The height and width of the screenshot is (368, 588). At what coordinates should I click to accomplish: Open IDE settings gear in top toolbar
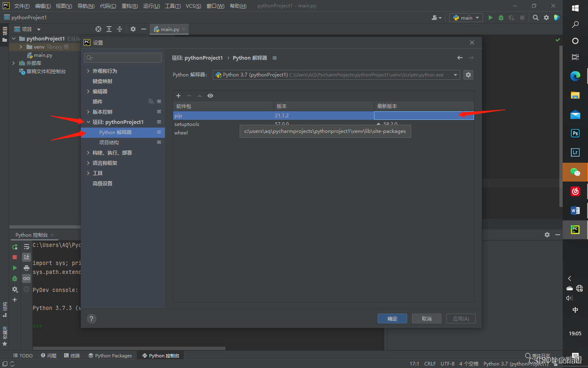546,18
